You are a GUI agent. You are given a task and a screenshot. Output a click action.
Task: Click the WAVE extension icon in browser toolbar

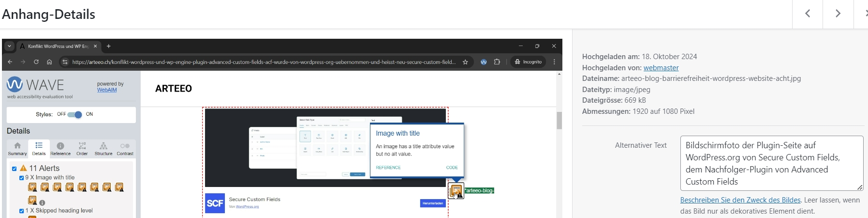(x=484, y=62)
